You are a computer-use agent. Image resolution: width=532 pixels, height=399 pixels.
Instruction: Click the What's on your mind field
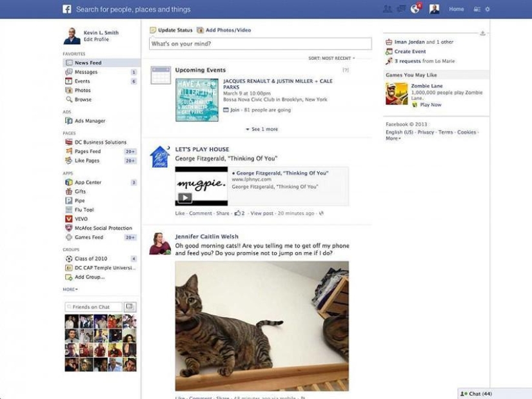pos(261,44)
